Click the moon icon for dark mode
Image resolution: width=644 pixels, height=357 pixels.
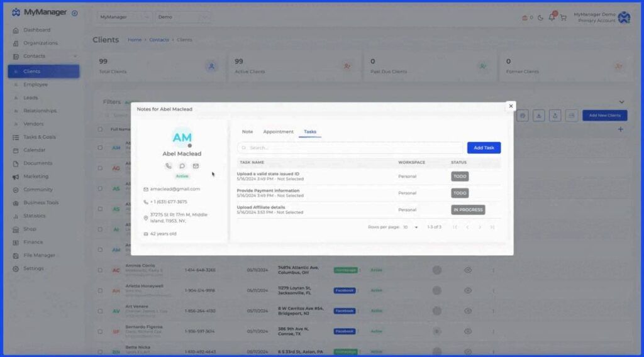tap(541, 18)
